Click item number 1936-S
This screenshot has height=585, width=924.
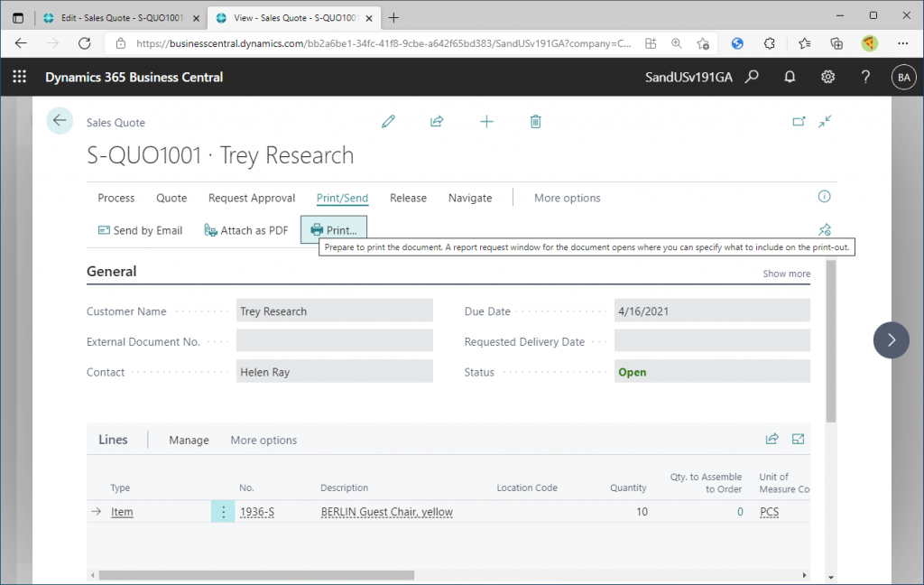coord(257,512)
